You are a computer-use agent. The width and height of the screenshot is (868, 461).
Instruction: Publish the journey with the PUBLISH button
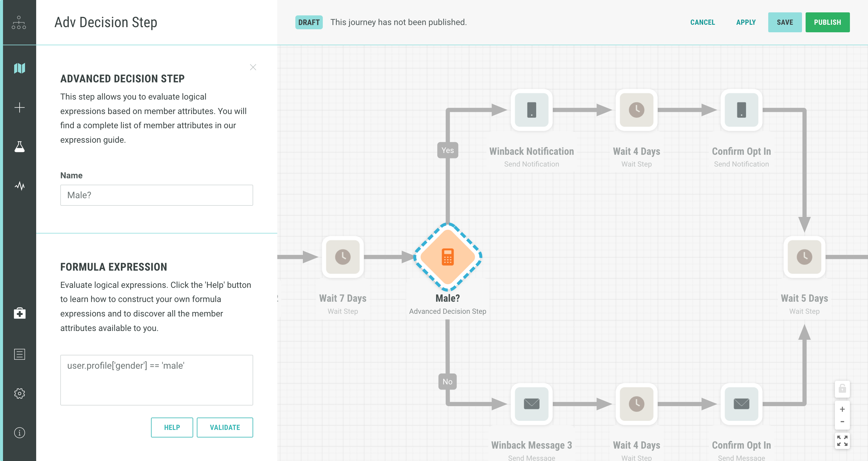[827, 22]
